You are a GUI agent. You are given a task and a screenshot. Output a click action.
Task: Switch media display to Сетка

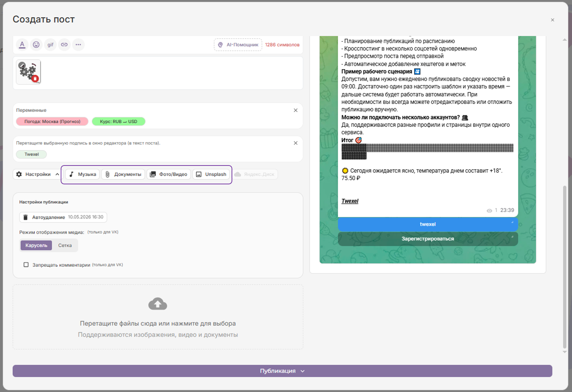pyautogui.click(x=65, y=245)
